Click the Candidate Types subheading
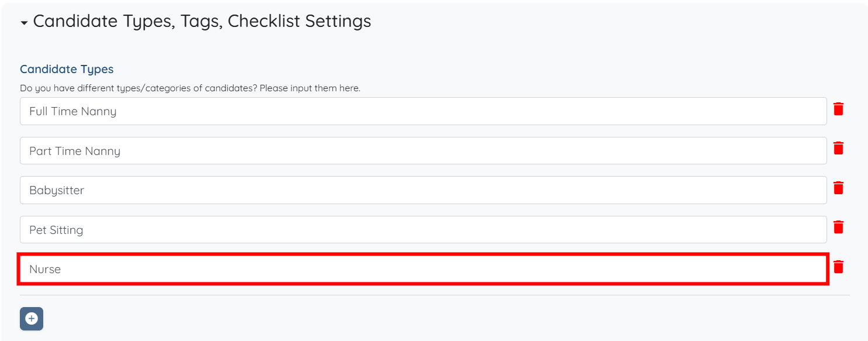The image size is (868, 341). [67, 69]
